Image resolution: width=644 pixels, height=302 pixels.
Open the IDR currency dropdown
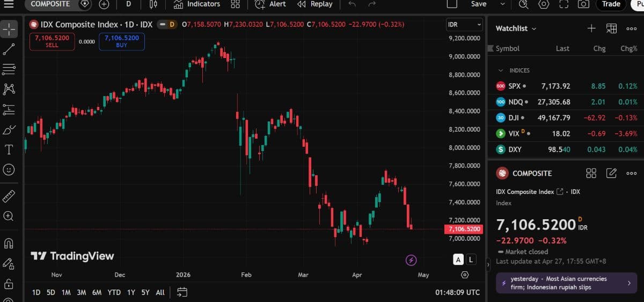pyautogui.click(x=465, y=25)
